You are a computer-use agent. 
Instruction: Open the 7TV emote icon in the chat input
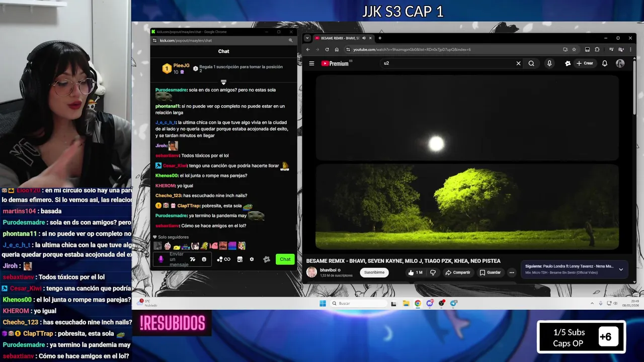[x=192, y=259]
